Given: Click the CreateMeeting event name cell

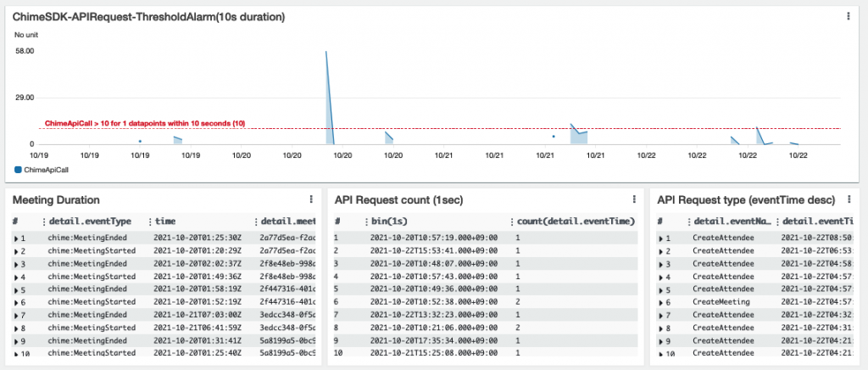Looking at the screenshot, I should 721,302.
